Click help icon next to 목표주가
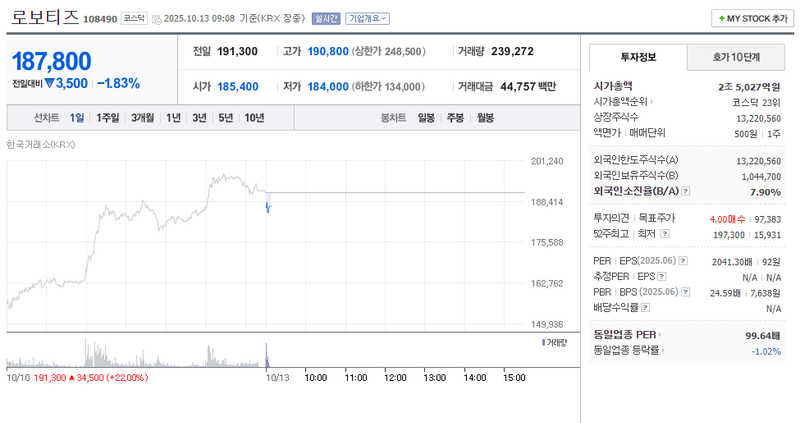The image size is (800, 423). pos(678,217)
